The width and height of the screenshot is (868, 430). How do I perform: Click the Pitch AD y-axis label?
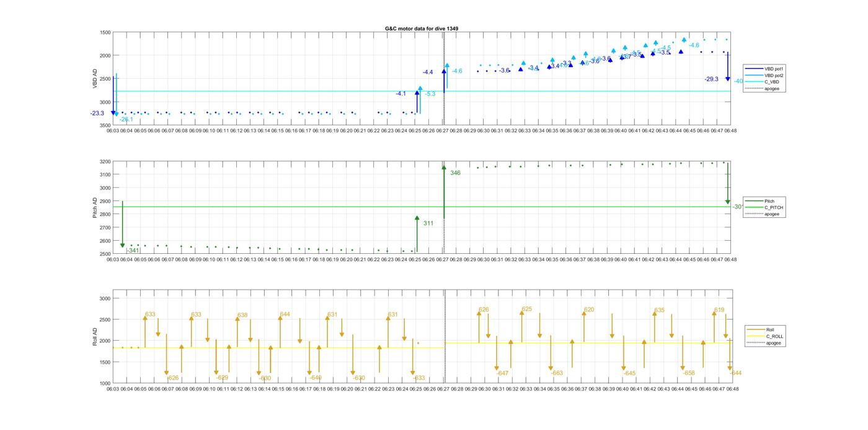pos(95,207)
